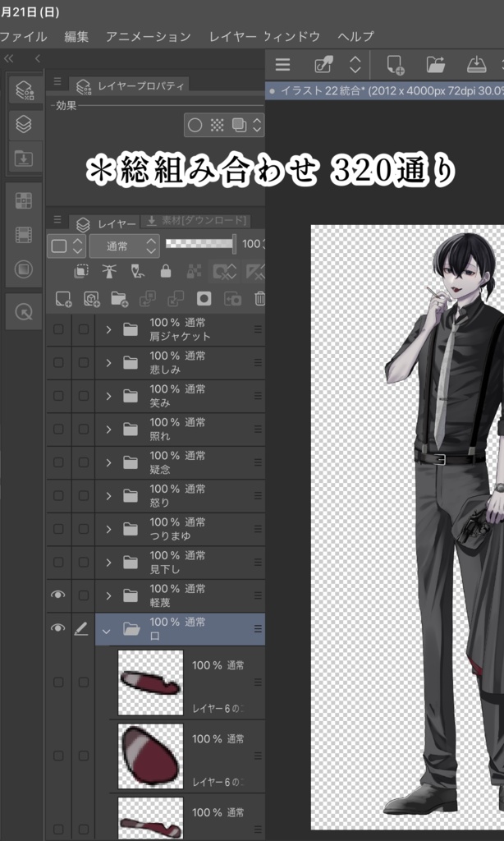Image resolution: width=504 pixels, height=841 pixels.
Task: Open the Layer palette icon in the sidebar
Action: tap(24, 124)
